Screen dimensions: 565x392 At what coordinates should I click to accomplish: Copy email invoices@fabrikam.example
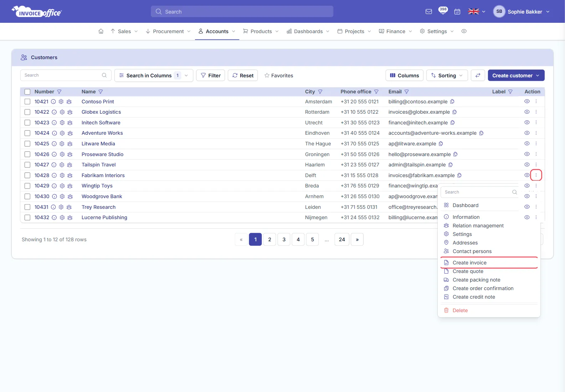point(459,175)
